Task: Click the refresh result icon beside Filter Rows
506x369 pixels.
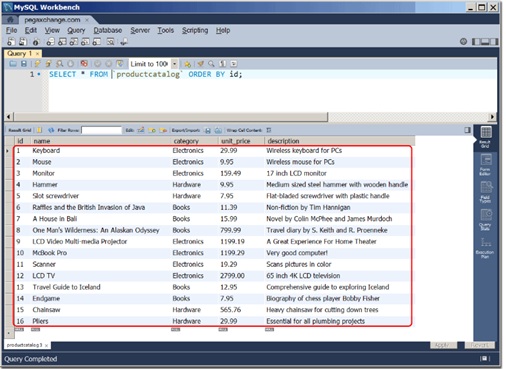Action: 51,130
